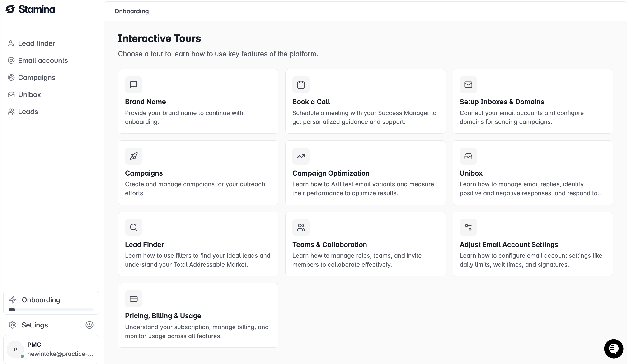Click the trending arrow icon on Campaign Optimization
This screenshot has width=629, height=364.
(x=301, y=156)
